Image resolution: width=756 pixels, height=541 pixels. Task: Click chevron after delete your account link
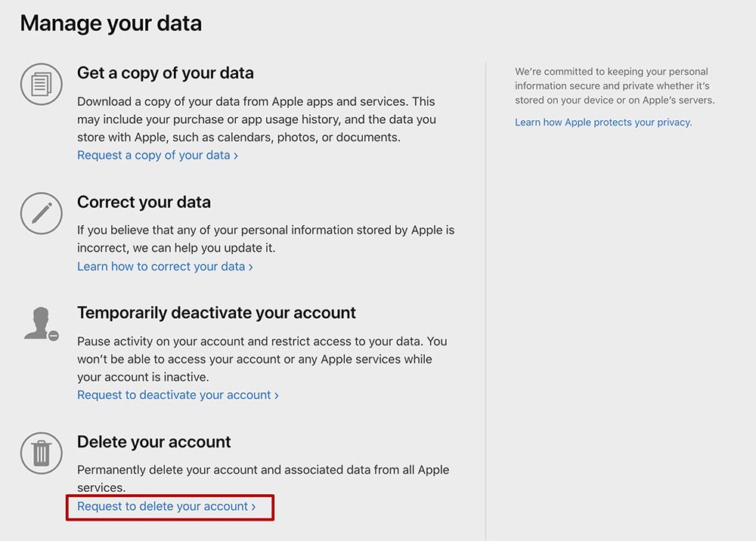253,507
